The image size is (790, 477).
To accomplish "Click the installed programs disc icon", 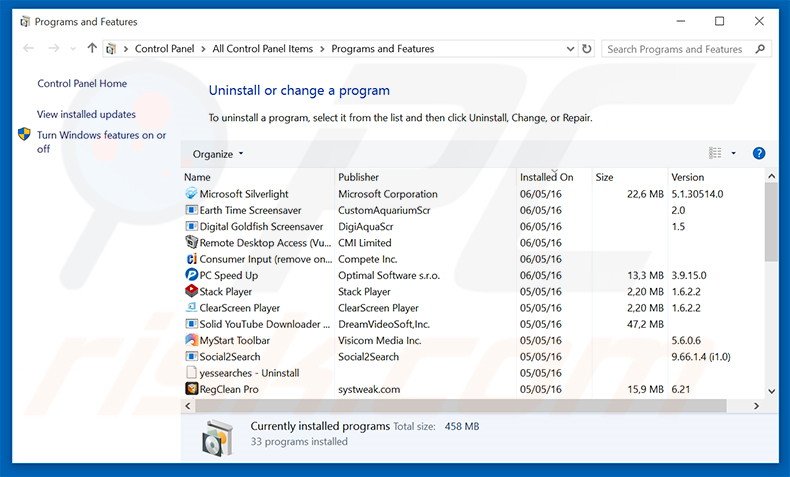I will (218, 437).
